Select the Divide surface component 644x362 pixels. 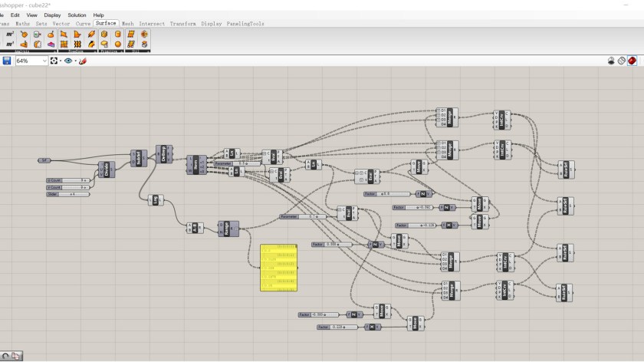click(105, 169)
